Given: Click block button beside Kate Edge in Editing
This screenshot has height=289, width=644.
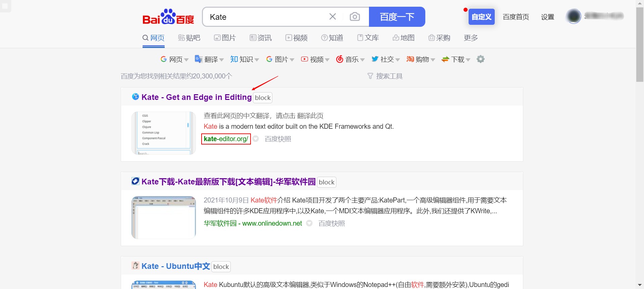Looking at the screenshot, I should (x=263, y=98).
